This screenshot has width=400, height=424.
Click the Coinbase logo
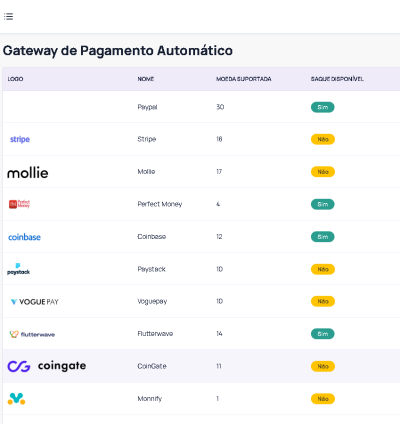(x=24, y=237)
